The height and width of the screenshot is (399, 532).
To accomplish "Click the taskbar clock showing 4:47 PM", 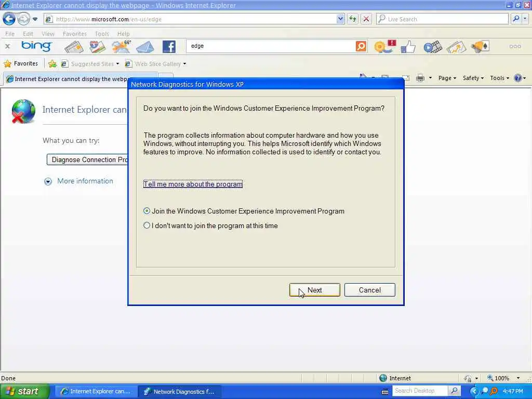I will point(513,391).
